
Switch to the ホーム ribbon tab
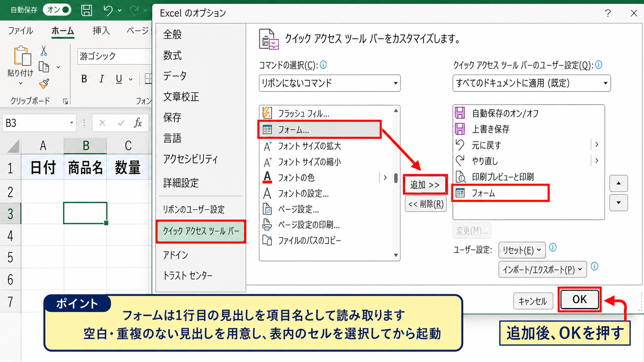pos(62,31)
